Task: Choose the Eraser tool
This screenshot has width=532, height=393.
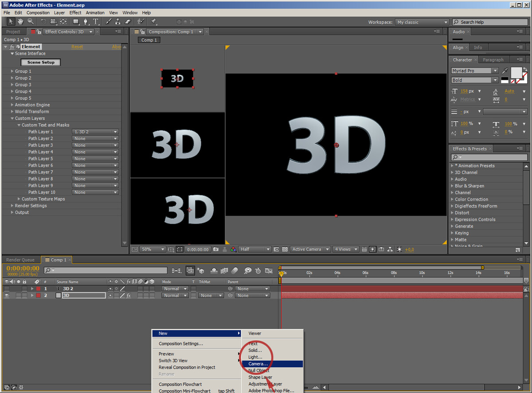Action: (x=128, y=22)
